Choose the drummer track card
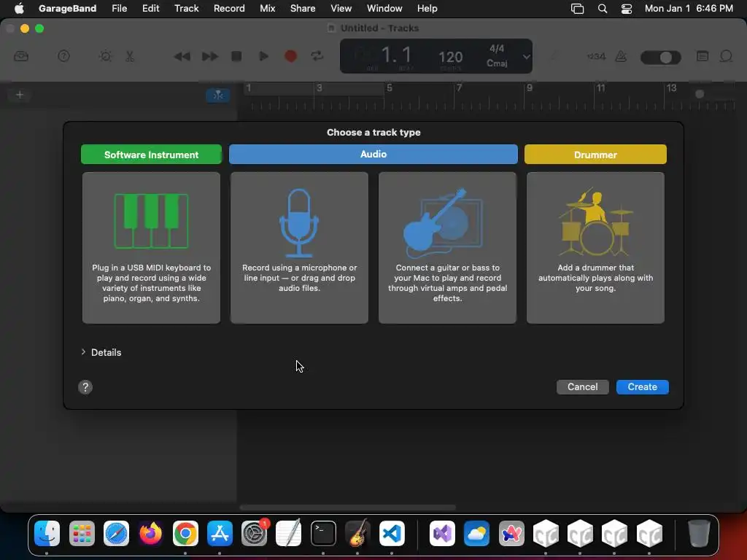This screenshot has width=747, height=560. (x=595, y=248)
